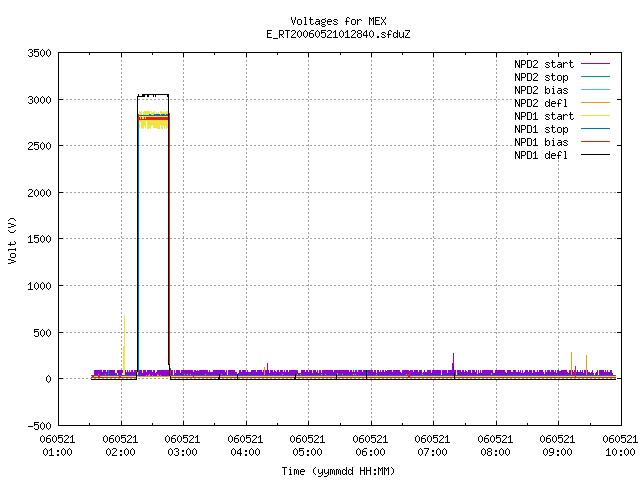Screen dimensions: 640x480
Task: Click the black NPD1 defl plateau at 3000 V
Action: 153,95
